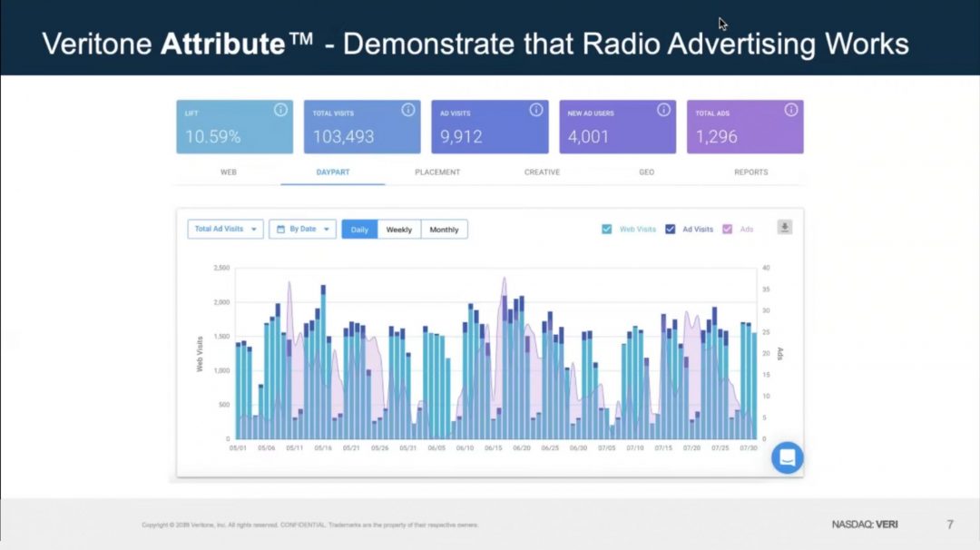Viewport: 980px width, 550px height.
Task: Show info for Ad Visits card
Action: [x=536, y=110]
